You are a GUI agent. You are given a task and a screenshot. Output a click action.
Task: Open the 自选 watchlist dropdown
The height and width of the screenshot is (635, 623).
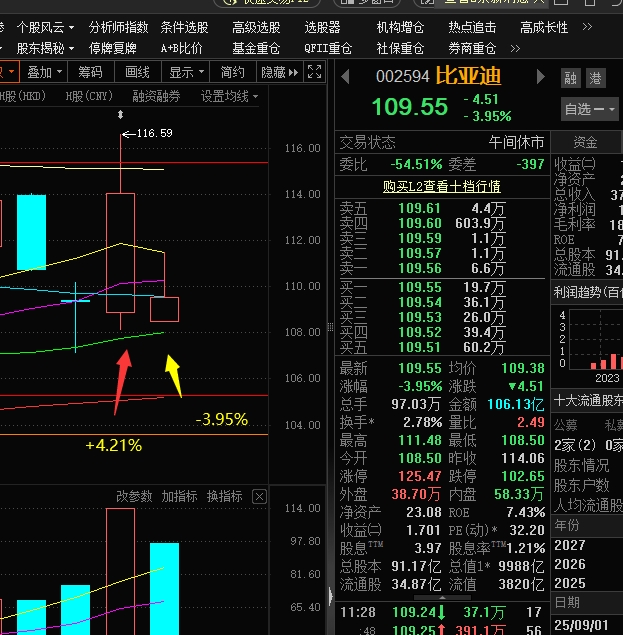(590, 109)
